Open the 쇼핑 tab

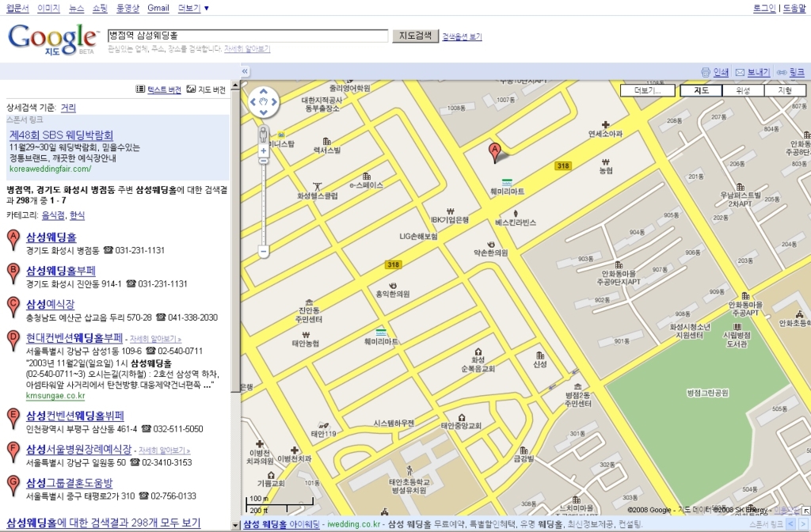pyautogui.click(x=100, y=8)
